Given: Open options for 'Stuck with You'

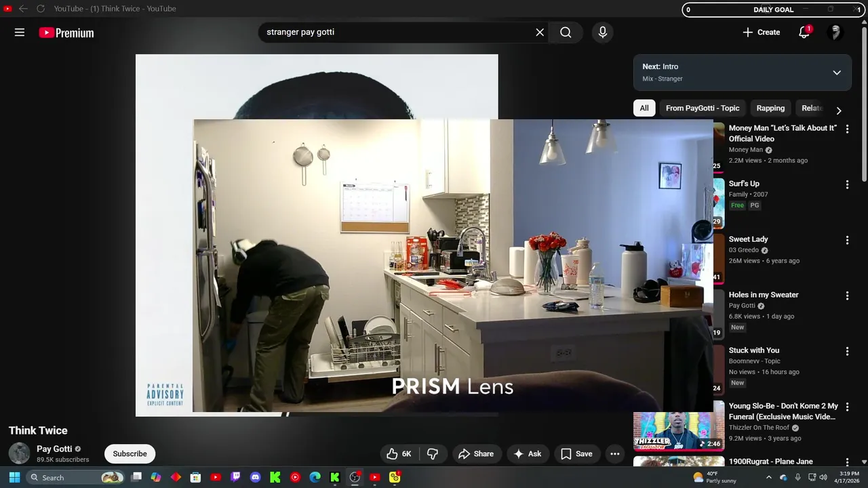Looking at the screenshot, I should (847, 351).
